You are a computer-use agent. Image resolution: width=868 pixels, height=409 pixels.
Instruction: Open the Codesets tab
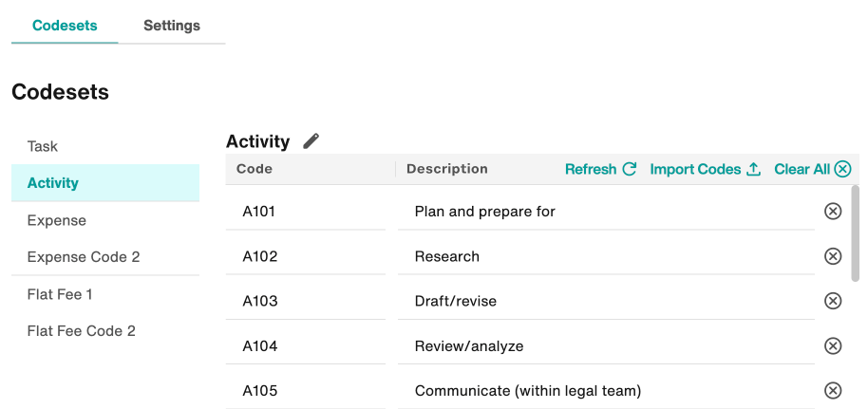click(x=65, y=26)
